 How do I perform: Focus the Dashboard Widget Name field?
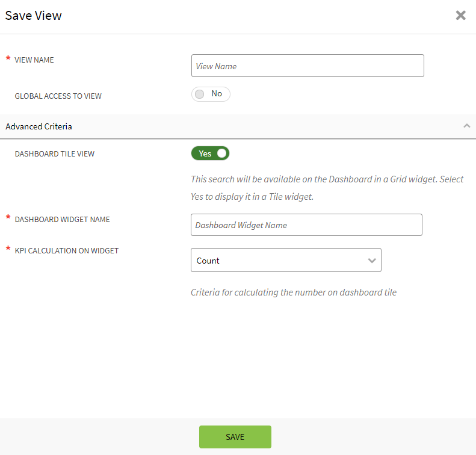click(x=306, y=225)
